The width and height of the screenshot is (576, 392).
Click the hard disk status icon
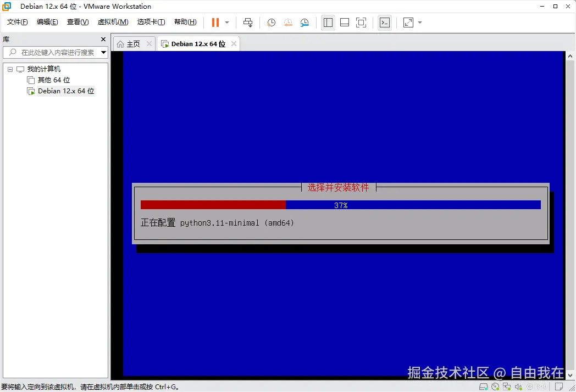click(484, 387)
